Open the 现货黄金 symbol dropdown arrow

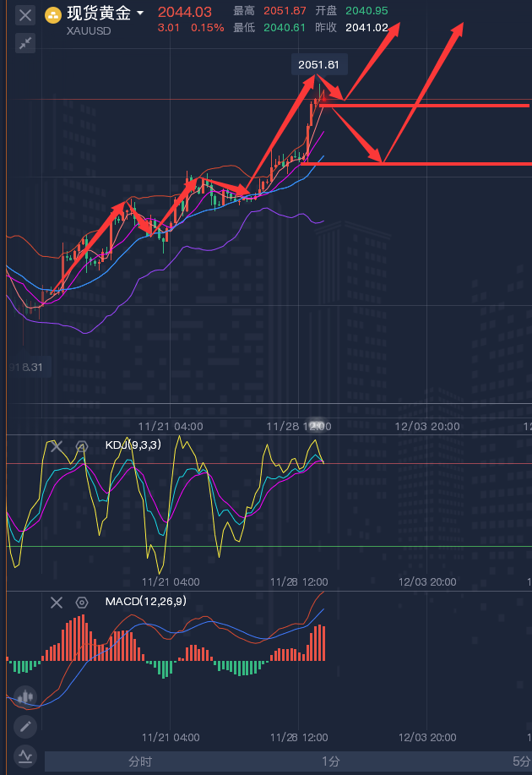pos(140,13)
